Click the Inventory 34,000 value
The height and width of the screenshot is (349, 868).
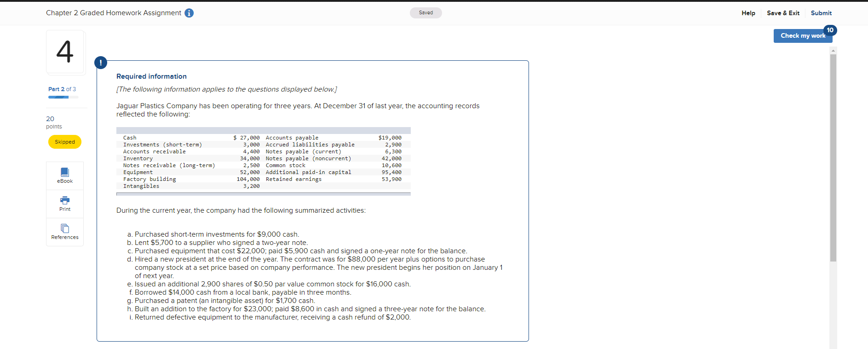pos(250,158)
